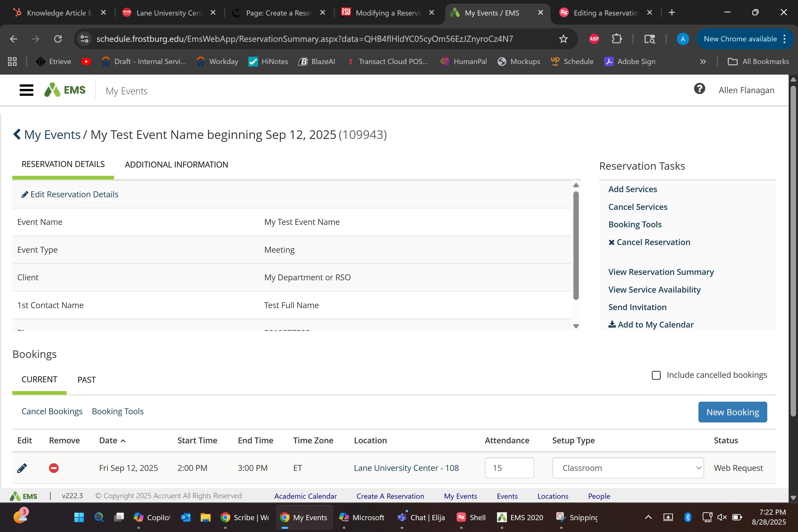Switch to the Past bookings tab
Screen dimensions: 798x532
click(86, 380)
